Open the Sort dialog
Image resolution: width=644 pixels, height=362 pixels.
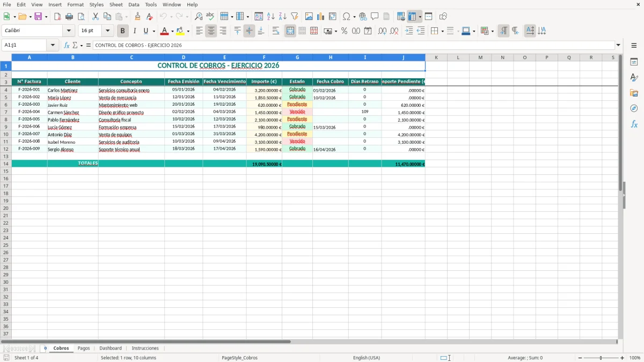point(259,17)
